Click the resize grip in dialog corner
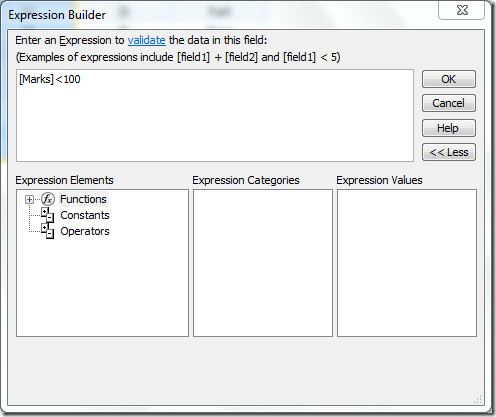 [x=478, y=399]
